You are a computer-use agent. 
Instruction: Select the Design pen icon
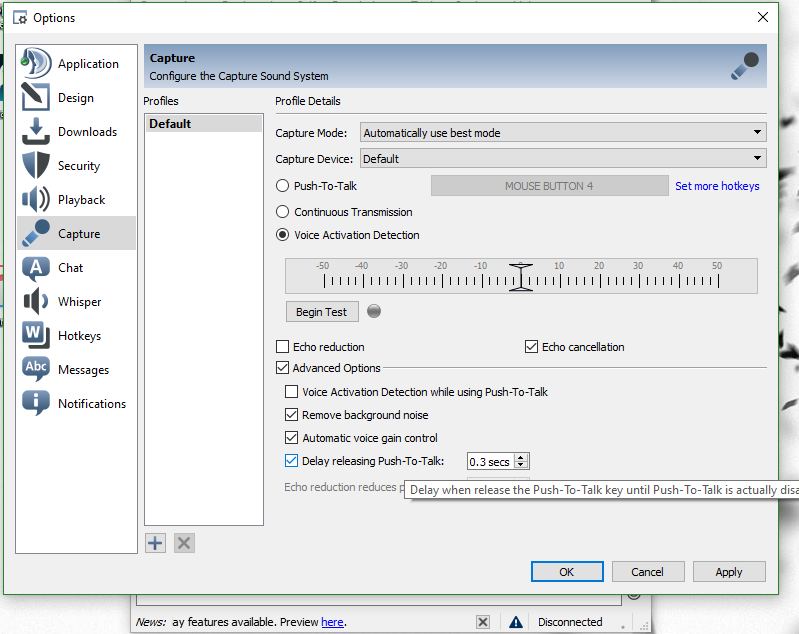(36, 97)
